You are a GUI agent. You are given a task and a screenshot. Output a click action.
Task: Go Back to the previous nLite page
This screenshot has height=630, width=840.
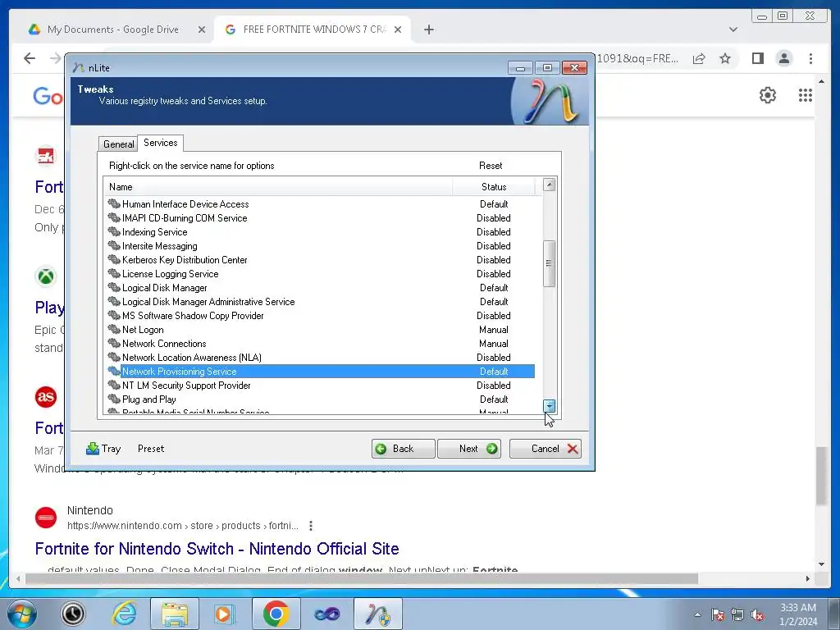click(x=403, y=449)
